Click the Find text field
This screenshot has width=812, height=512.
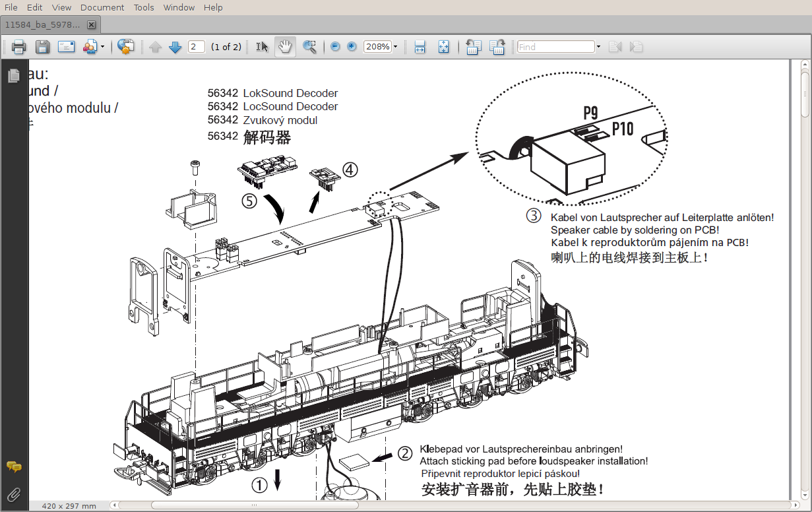[x=555, y=47]
